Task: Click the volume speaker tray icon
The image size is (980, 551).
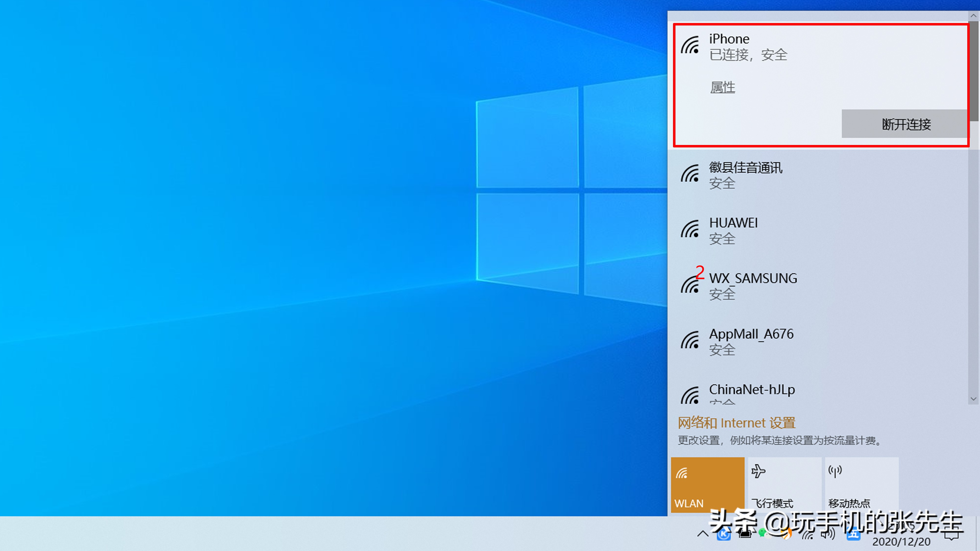Action: point(828,534)
